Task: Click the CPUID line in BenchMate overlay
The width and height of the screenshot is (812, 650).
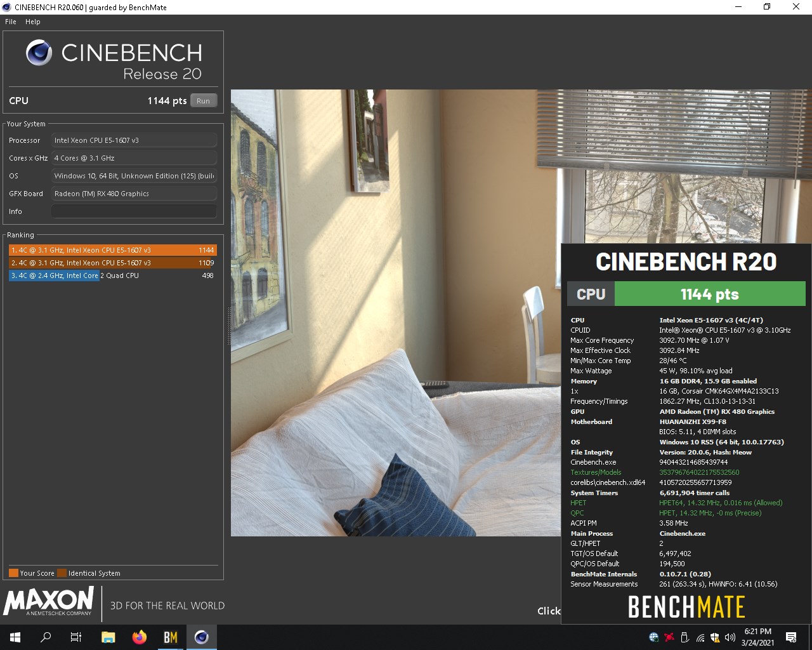Action: 680,330
